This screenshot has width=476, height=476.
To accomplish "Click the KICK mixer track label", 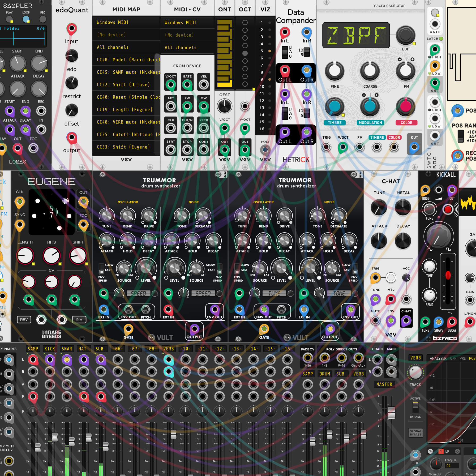I will [50, 349].
